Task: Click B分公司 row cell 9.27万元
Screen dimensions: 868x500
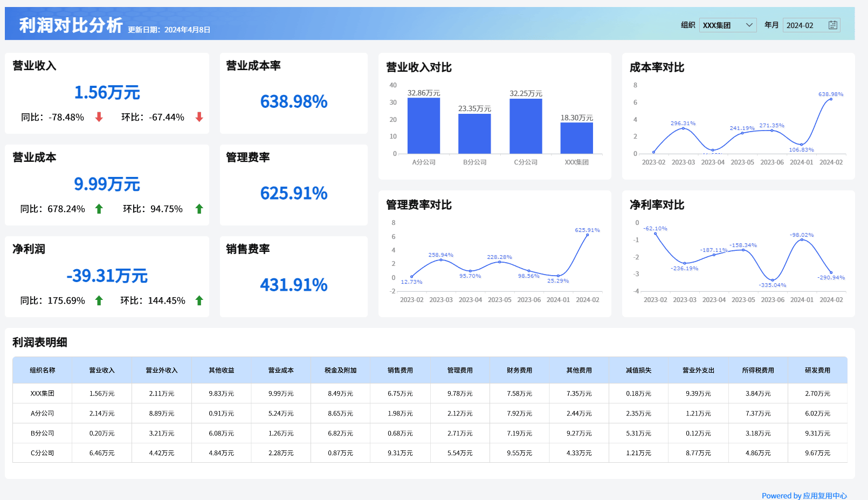Action: coord(579,433)
